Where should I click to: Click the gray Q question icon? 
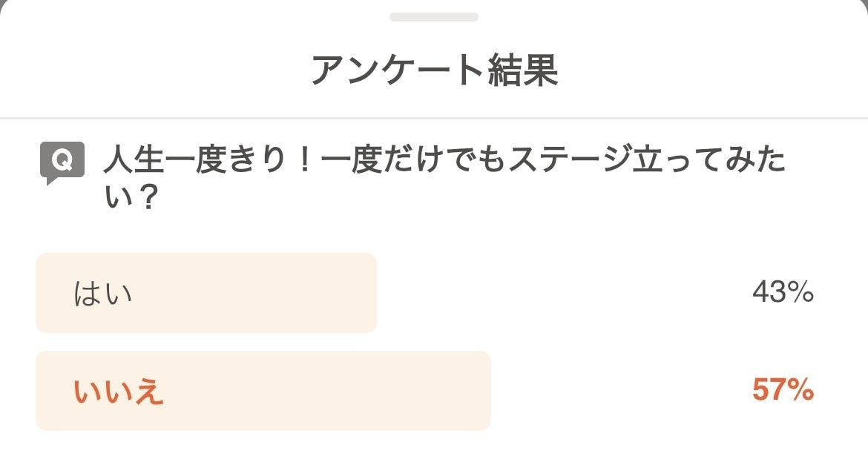(62, 162)
